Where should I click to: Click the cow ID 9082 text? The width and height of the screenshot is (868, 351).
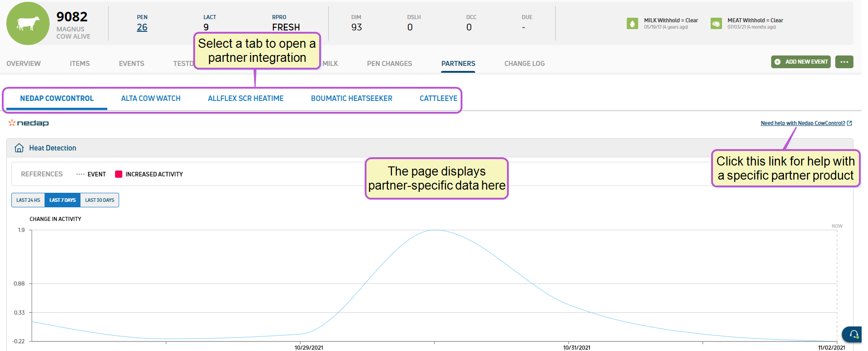(72, 17)
